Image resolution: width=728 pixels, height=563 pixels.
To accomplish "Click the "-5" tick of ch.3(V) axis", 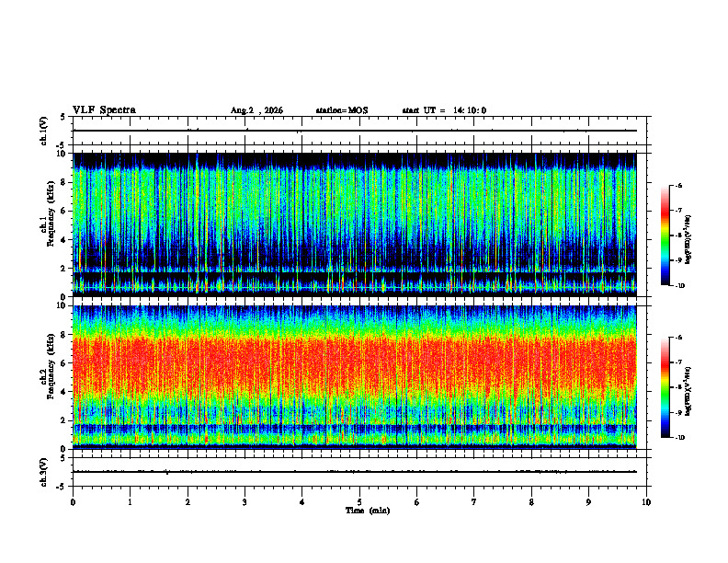I will coord(62,487).
